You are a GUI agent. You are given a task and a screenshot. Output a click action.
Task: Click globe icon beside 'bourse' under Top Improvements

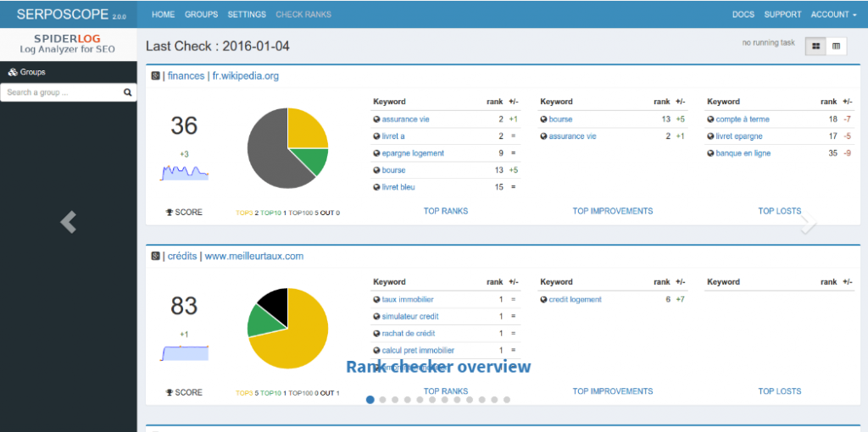(544, 119)
